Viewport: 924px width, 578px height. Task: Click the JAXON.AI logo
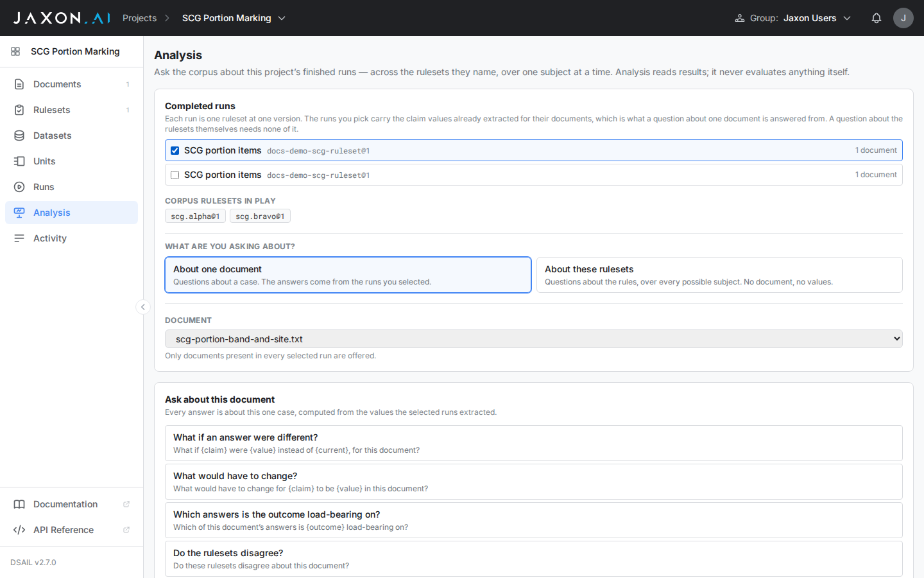click(x=62, y=18)
